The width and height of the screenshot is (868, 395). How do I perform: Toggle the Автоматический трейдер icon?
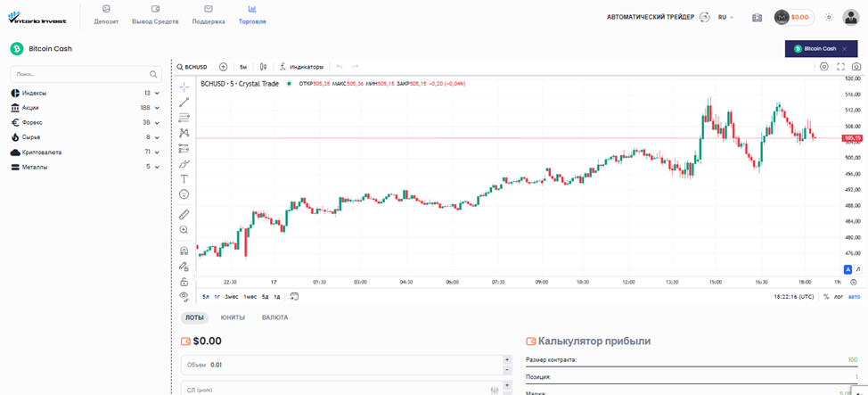coord(705,17)
